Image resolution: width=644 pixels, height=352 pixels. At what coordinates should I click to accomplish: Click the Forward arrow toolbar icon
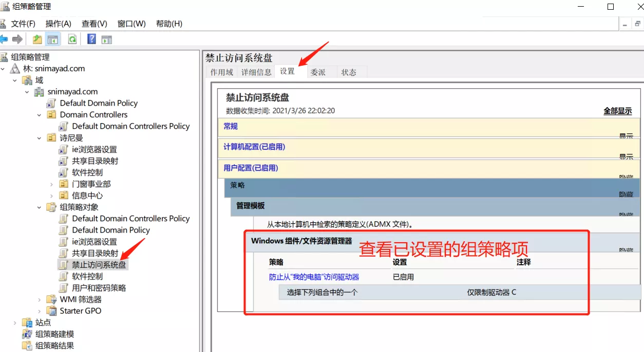coord(17,40)
